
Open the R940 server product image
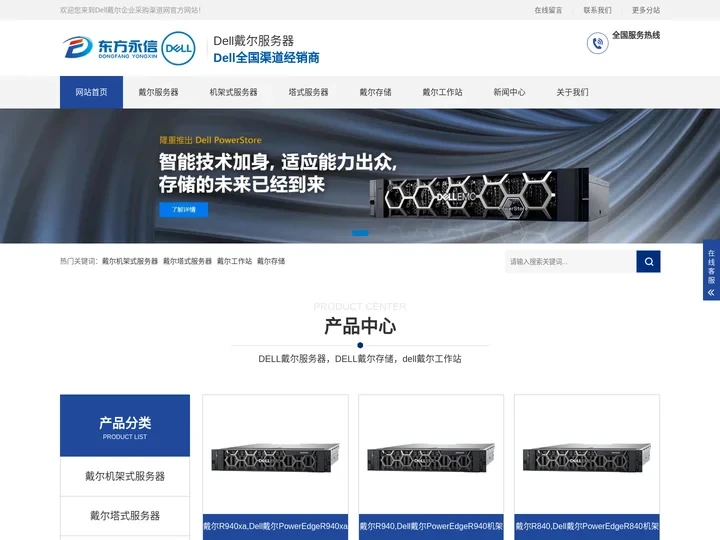[x=431, y=457]
